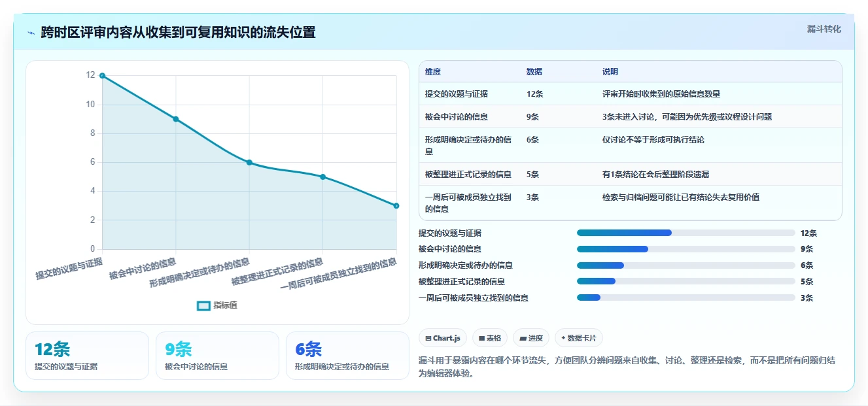Click progress list label 提交的议题与证据

(x=450, y=233)
